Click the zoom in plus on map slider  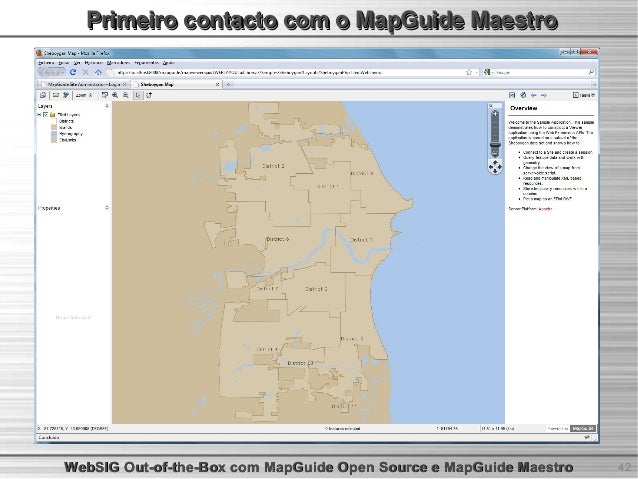(x=495, y=114)
